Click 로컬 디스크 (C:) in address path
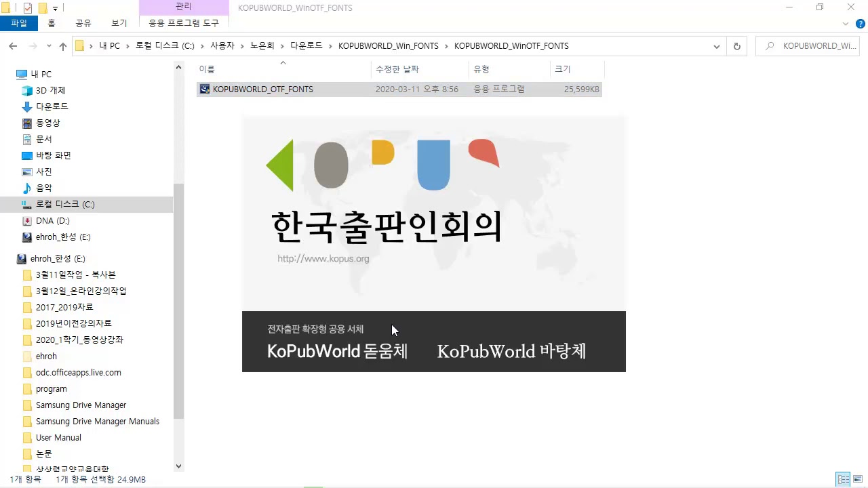The image size is (868, 488). 165,46
